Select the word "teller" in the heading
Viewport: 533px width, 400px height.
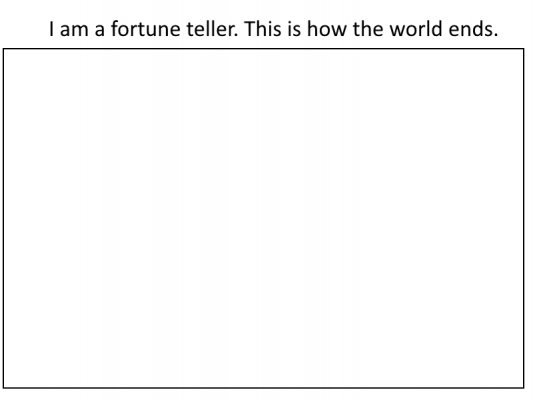tap(211, 29)
